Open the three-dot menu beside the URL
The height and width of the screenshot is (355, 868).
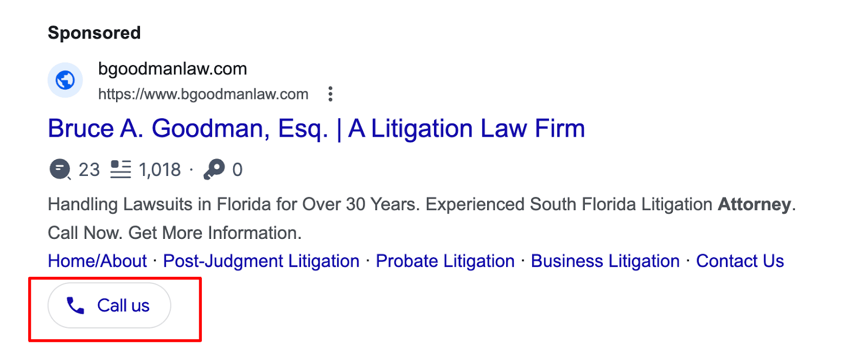pos(330,94)
